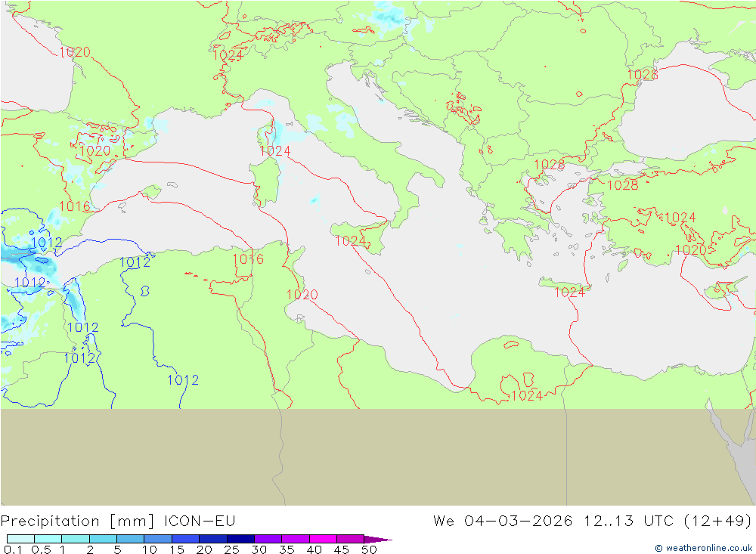The height and width of the screenshot is (554, 756).
Task: Click the '30' legend scale value
Action: (x=259, y=549)
